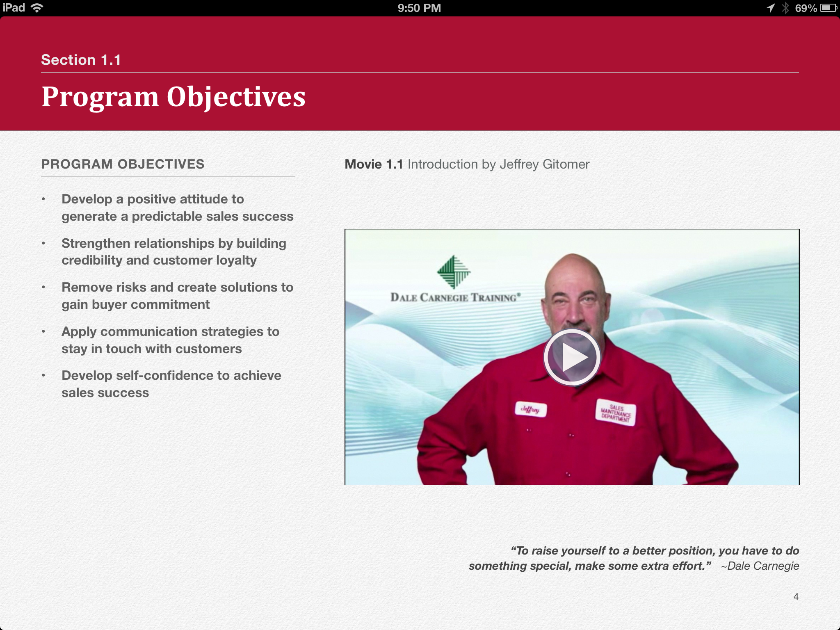Tap the Bluetooth icon in status bar
840x630 pixels.
point(785,8)
